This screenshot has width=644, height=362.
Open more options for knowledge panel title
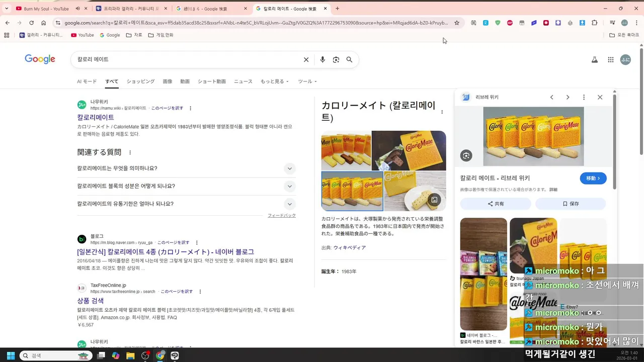[442, 112]
